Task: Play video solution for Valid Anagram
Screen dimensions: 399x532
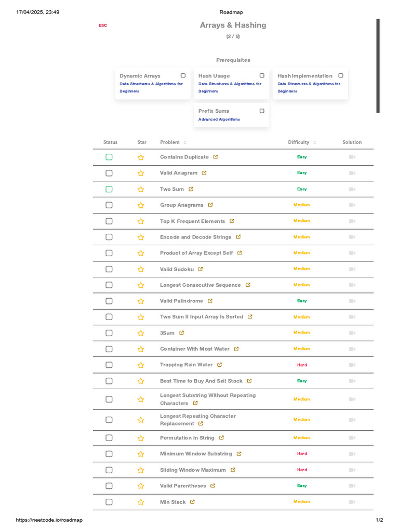Action: tap(352, 173)
